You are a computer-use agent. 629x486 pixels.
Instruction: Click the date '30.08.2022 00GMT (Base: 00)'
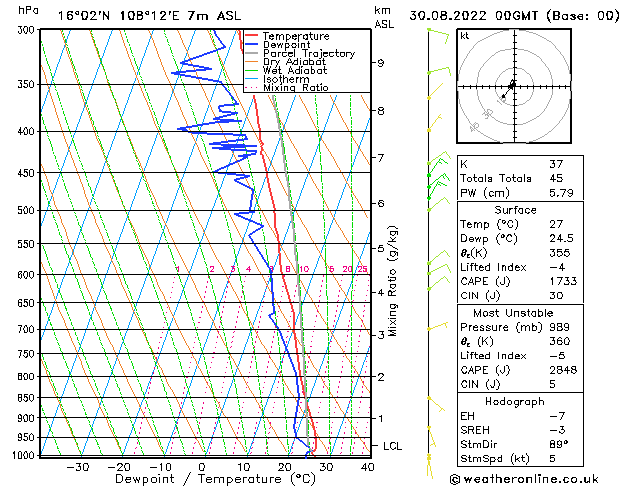(x=514, y=16)
